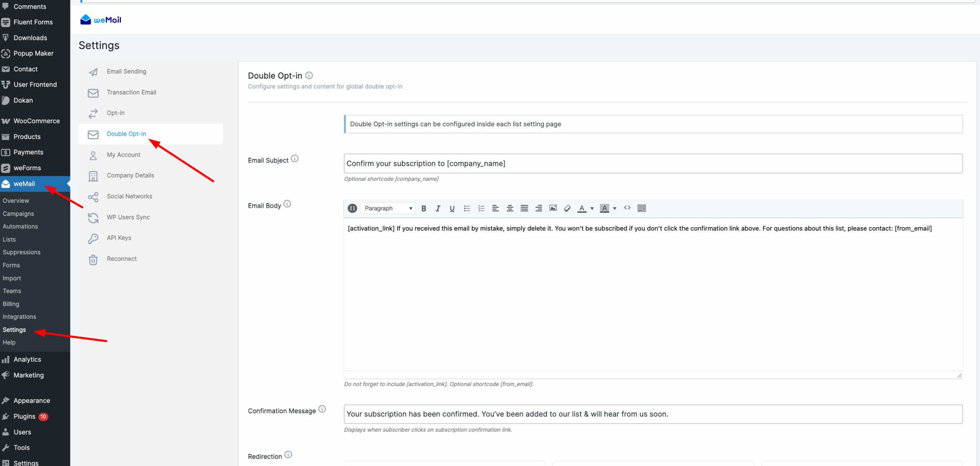Click the Email Subject input field
The image size is (980, 466).
point(653,164)
